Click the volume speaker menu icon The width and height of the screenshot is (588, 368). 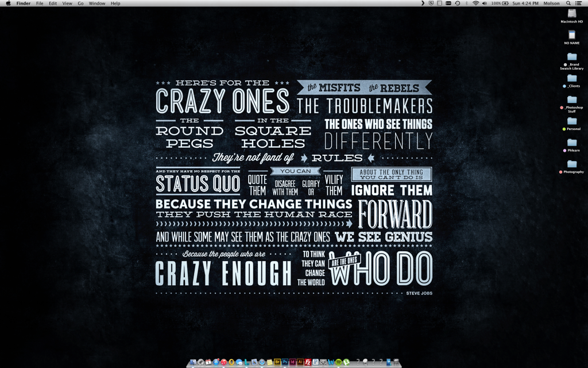[x=484, y=3]
